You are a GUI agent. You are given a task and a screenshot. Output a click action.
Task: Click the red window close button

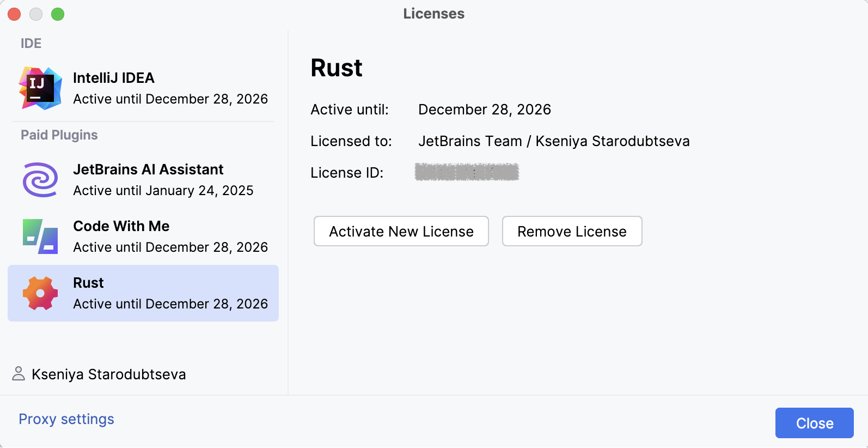14,14
